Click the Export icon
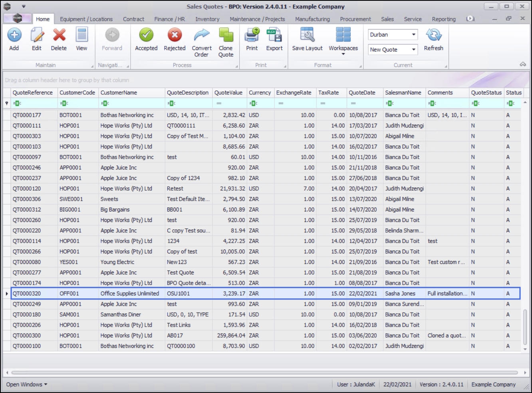The image size is (532, 393). click(274, 35)
